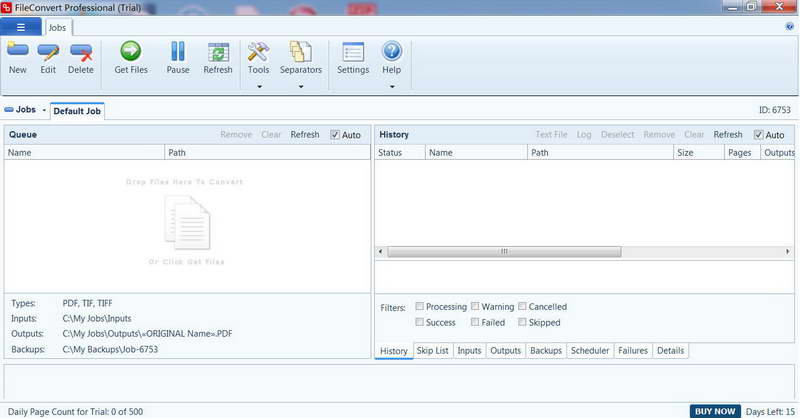
Task: Click the New job icon
Action: click(x=17, y=51)
